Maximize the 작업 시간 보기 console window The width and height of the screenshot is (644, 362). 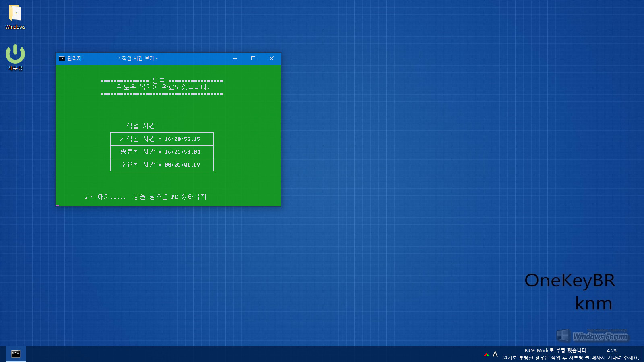click(x=253, y=58)
